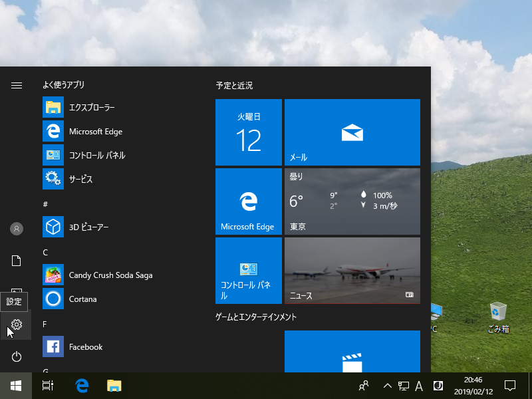Click the IME pad tray icon

[438, 386]
